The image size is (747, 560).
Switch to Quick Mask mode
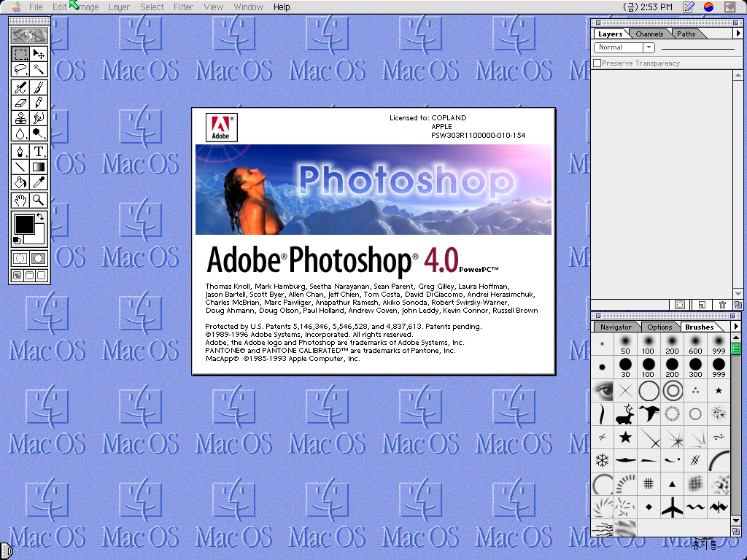pos(39,258)
